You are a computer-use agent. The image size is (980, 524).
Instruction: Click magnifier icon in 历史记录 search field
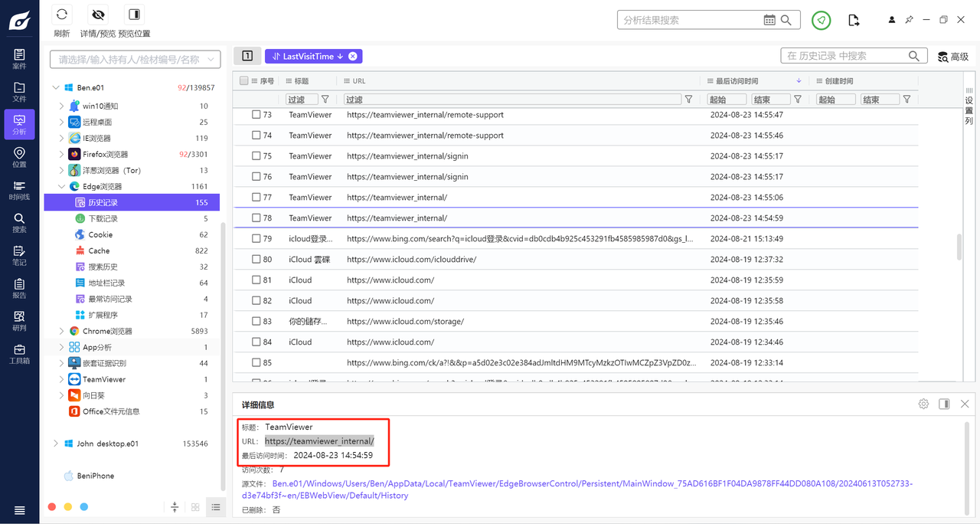click(913, 56)
